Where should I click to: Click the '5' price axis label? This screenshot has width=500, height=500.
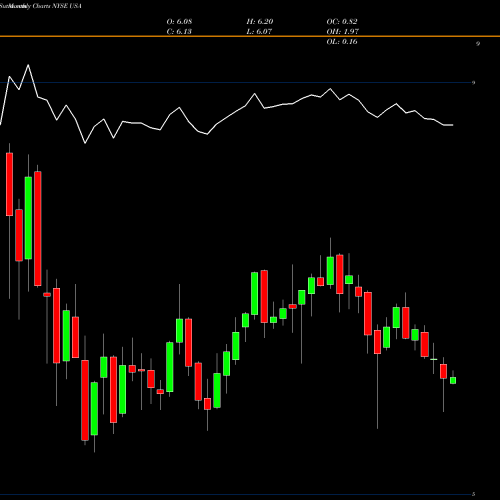point(474,494)
